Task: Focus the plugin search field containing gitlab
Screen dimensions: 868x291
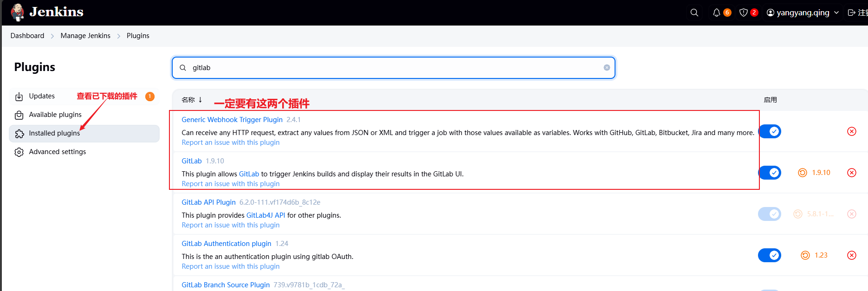Action: tap(394, 68)
